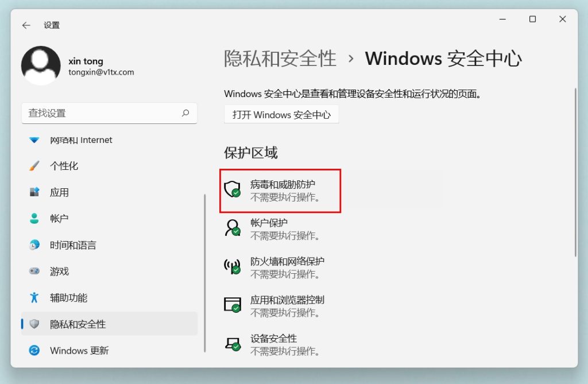The height and width of the screenshot is (384, 588).
Task: Click the 网络和 Internet wifi icon
Action: pos(34,140)
